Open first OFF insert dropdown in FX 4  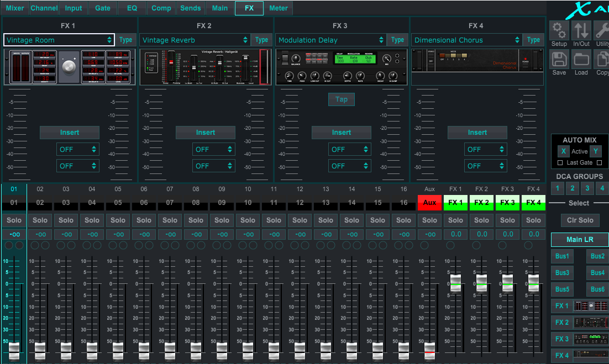486,149
